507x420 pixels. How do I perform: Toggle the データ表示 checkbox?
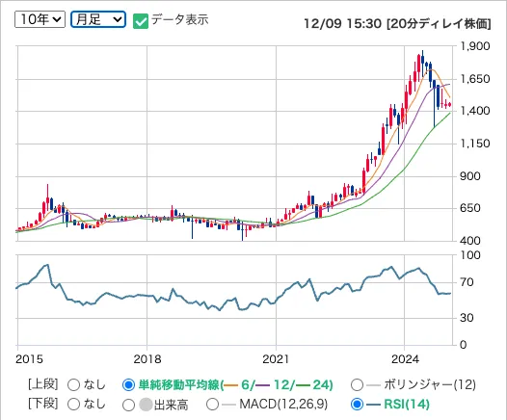(x=141, y=21)
